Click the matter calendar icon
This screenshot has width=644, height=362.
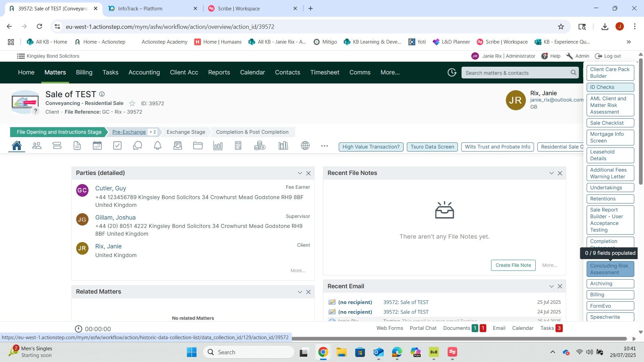point(97,146)
